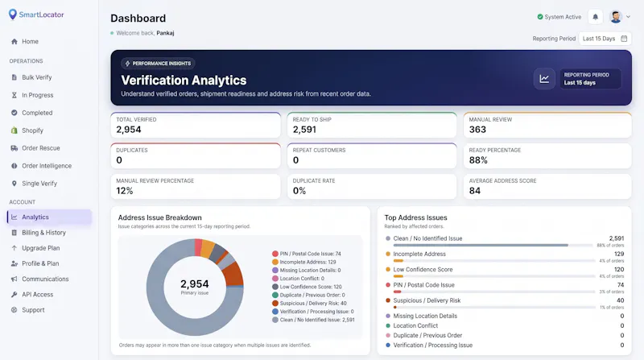
Task: Click the line chart icon in banner
Action: tap(545, 78)
